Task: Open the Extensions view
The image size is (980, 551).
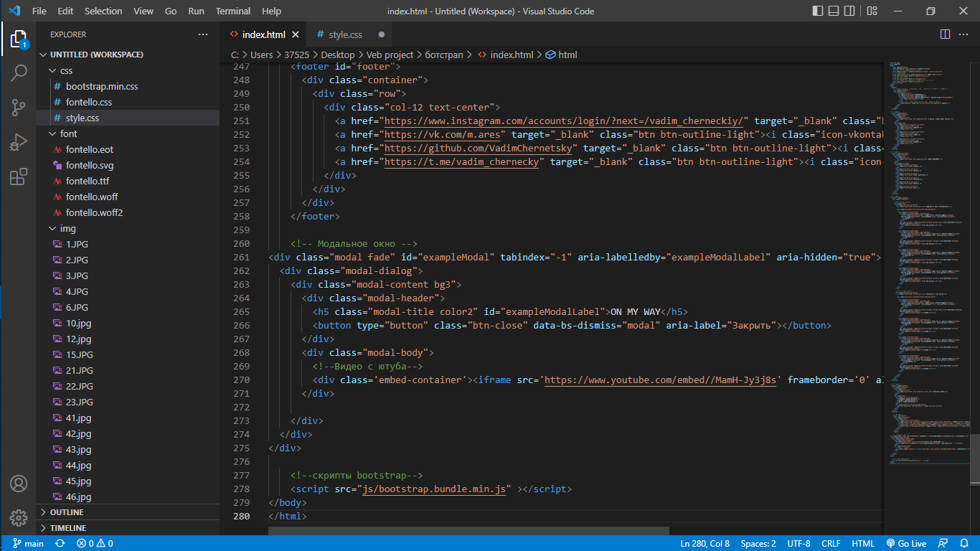Action: tap(19, 176)
